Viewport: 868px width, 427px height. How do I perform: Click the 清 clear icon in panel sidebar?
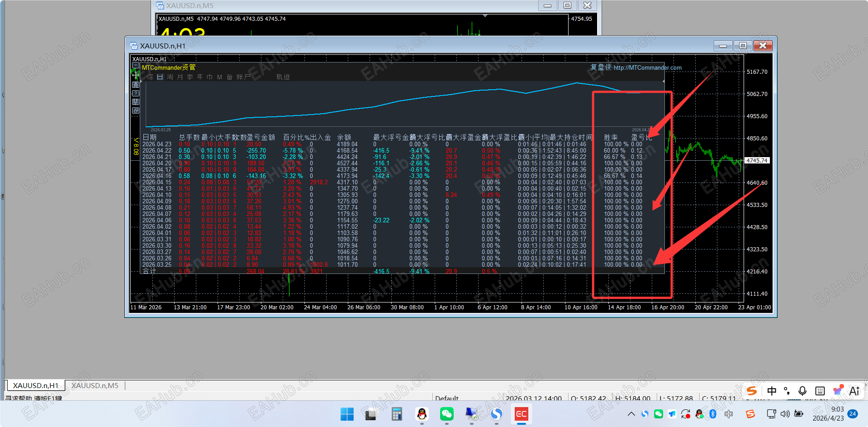(x=136, y=85)
